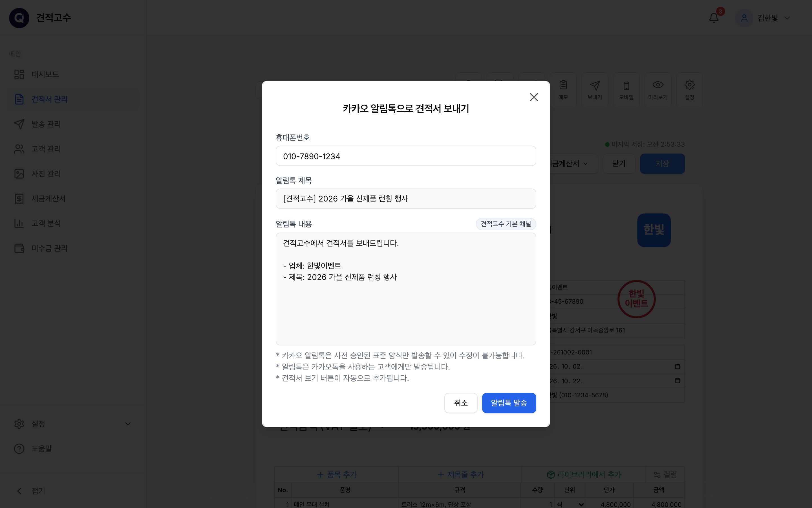Click the user avatar icon
Image resolution: width=812 pixels, height=508 pixels.
(744, 18)
